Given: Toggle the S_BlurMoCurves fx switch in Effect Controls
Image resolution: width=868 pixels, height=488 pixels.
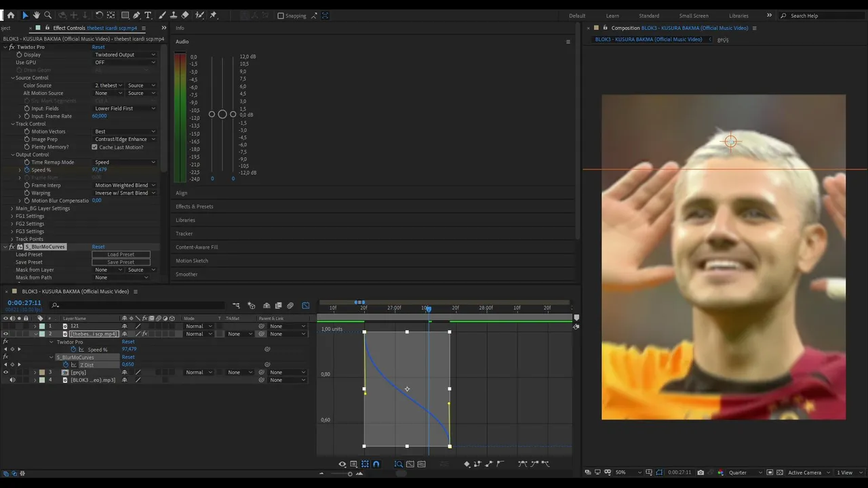Looking at the screenshot, I should pyautogui.click(x=12, y=247).
